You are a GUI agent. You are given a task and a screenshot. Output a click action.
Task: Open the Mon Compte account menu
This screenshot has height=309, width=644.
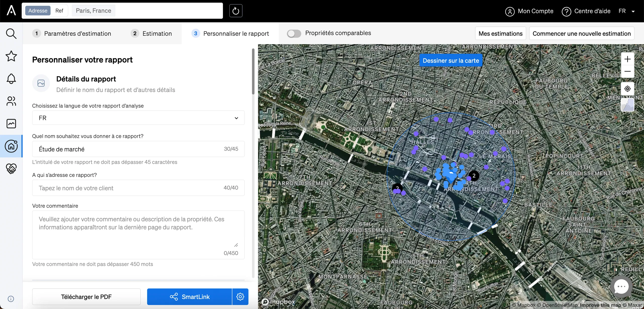(529, 11)
